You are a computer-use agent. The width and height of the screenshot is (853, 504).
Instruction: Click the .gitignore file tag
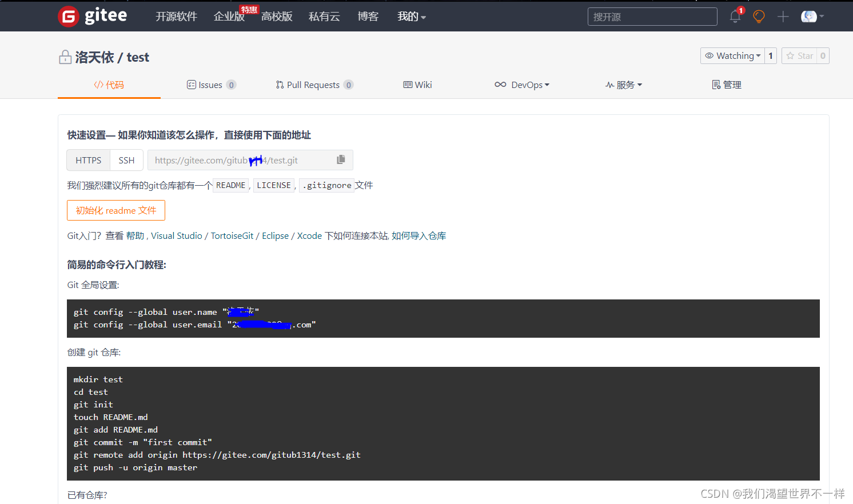coord(327,185)
